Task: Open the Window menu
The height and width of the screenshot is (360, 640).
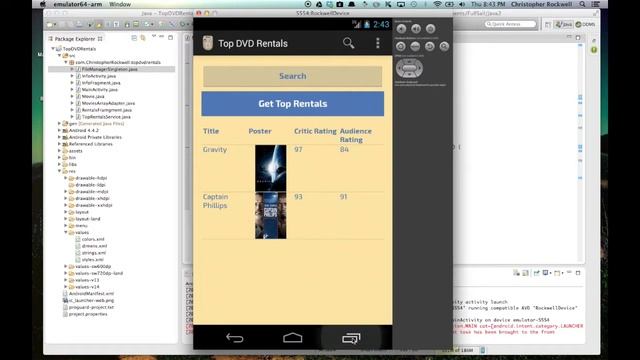Action: [120, 4]
